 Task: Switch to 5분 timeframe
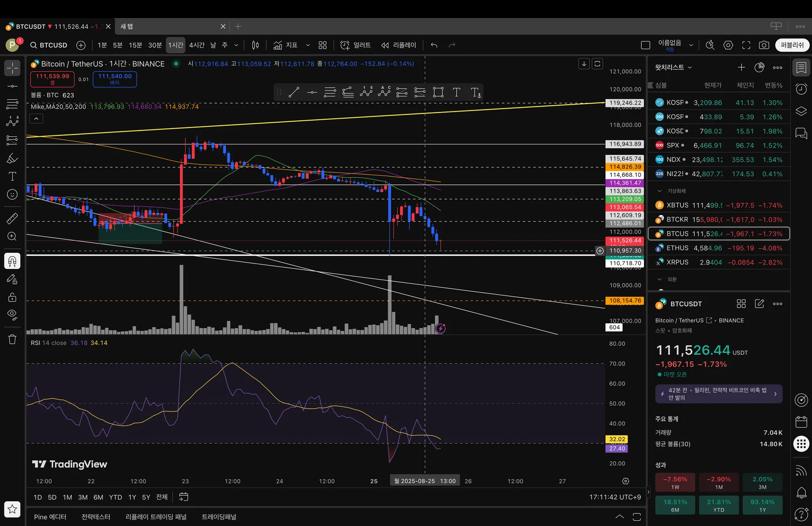pos(118,45)
